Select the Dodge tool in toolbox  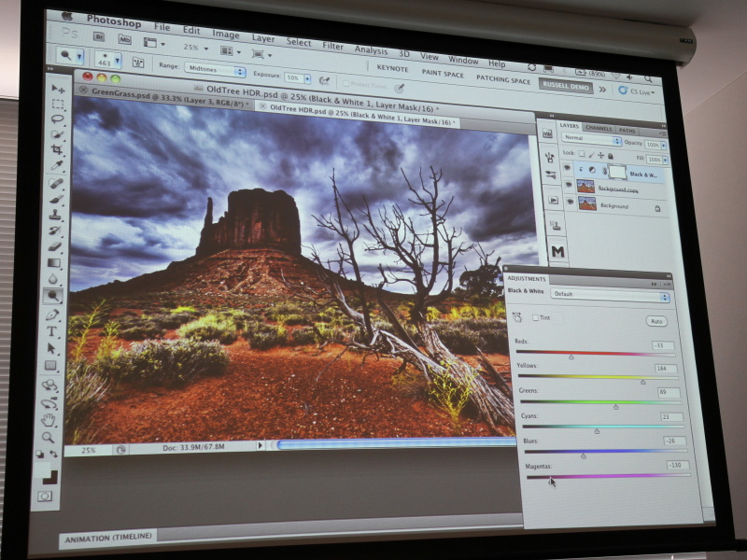point(53,296)
